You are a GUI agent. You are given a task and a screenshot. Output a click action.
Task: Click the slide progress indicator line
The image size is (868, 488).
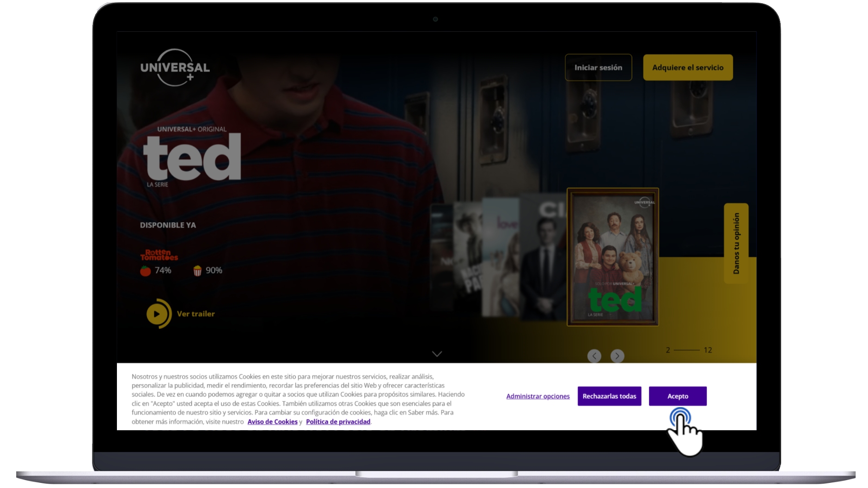(x=687, y=350)
